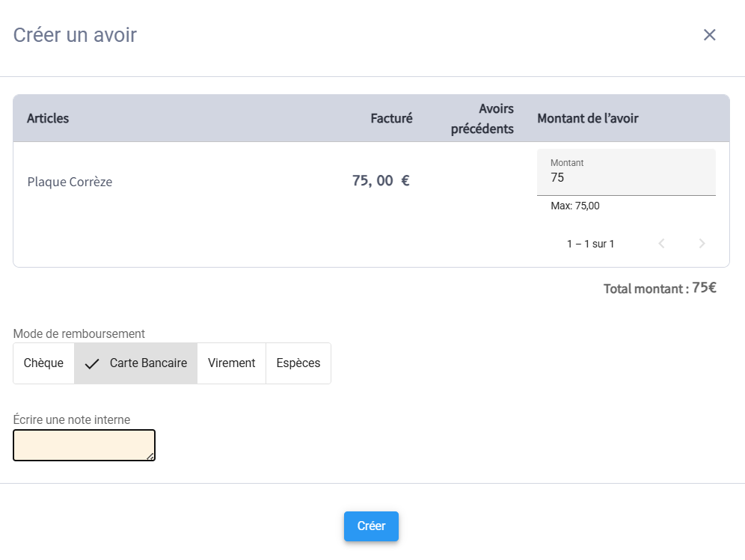
Task: Close the Créer un avoir dialog
Action: coord(709,35)
